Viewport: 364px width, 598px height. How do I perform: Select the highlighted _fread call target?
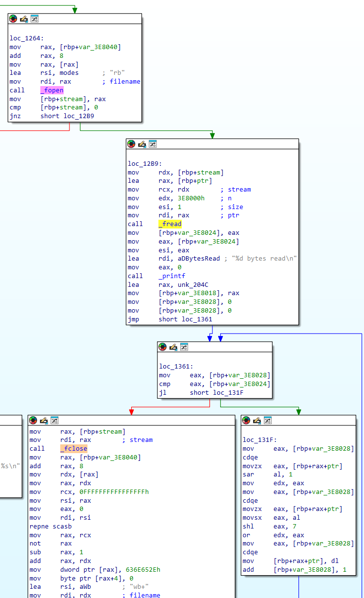coord(170,224)
